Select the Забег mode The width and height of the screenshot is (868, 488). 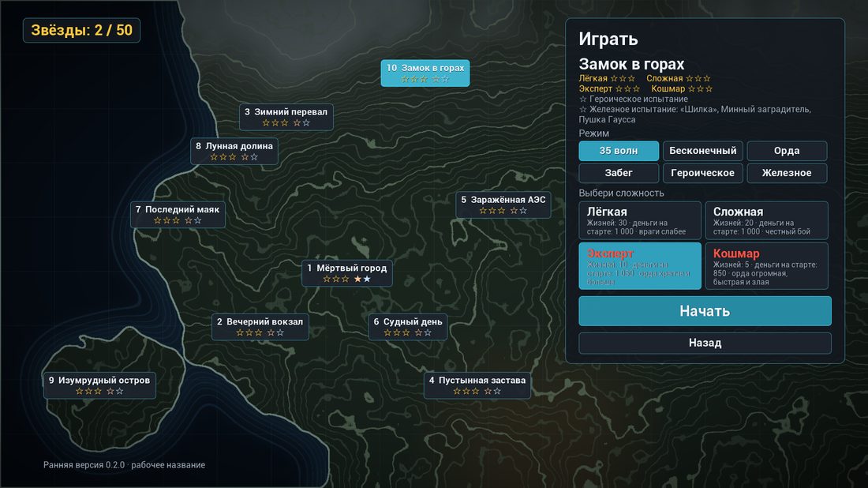point(619,173)
